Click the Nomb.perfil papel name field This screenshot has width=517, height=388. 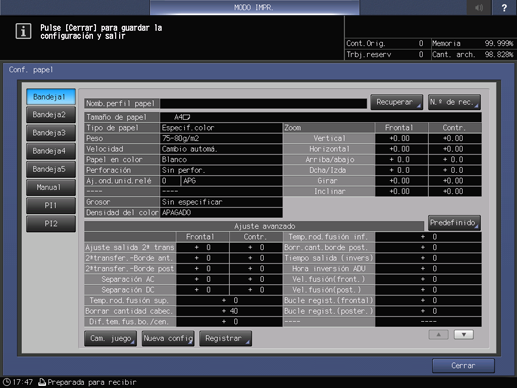263,104
